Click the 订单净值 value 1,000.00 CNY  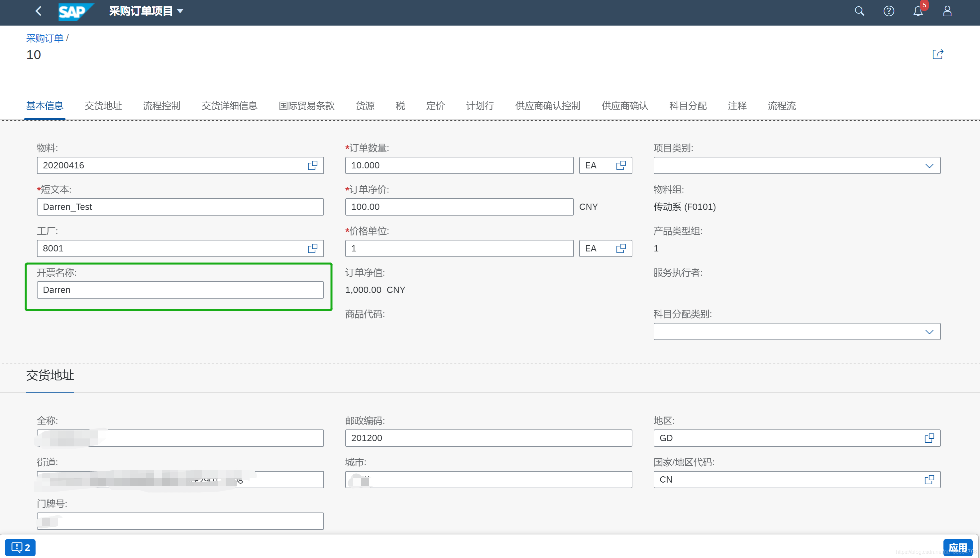[375, 290]
